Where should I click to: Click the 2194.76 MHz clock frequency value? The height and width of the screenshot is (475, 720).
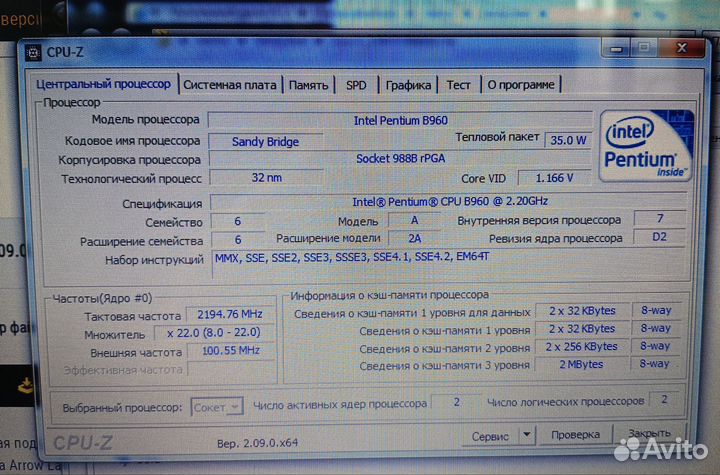pyautogui.click(x=230, y=314)
